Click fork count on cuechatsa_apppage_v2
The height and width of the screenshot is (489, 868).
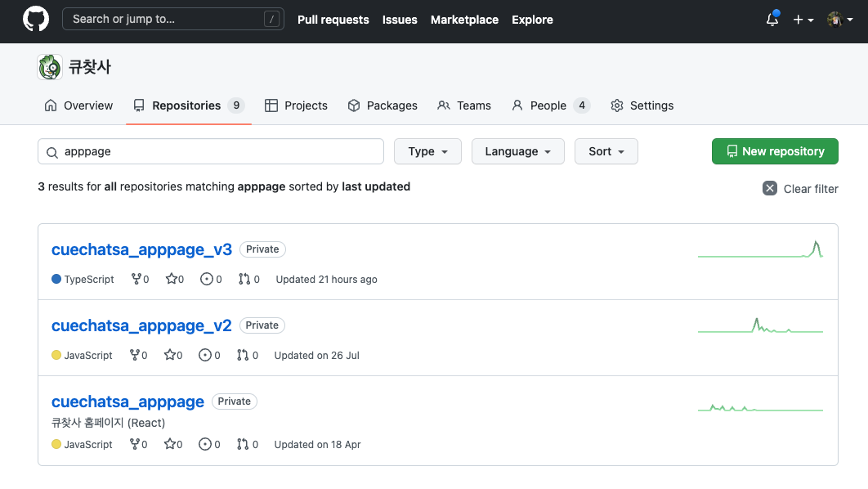click(139, 355)
